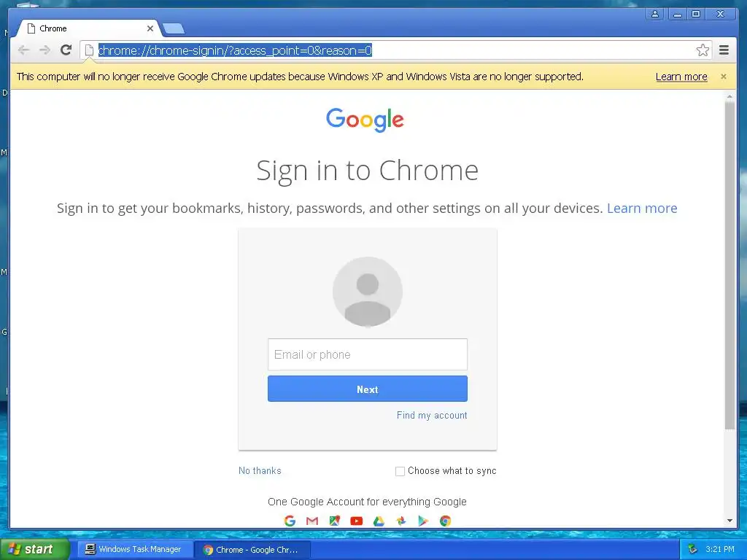Go forward using the forward arrow
The height and width of the screenshot is (560, 747).
pyautogui.click(x=44, y=50)
